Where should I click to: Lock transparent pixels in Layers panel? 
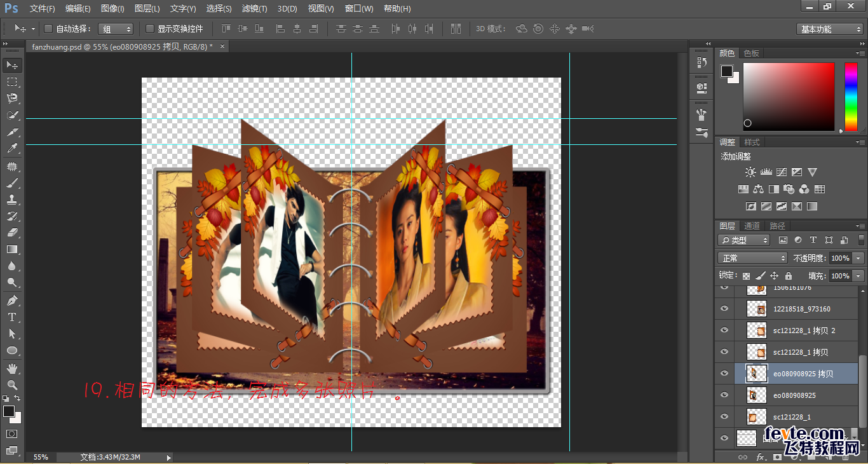click(x=747, y=276)
